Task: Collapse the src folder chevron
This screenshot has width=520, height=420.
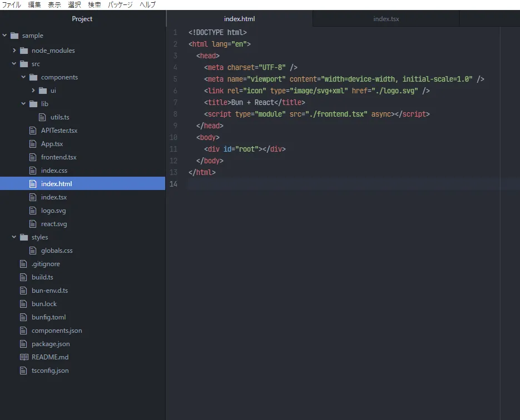Action: pos(14,63)
